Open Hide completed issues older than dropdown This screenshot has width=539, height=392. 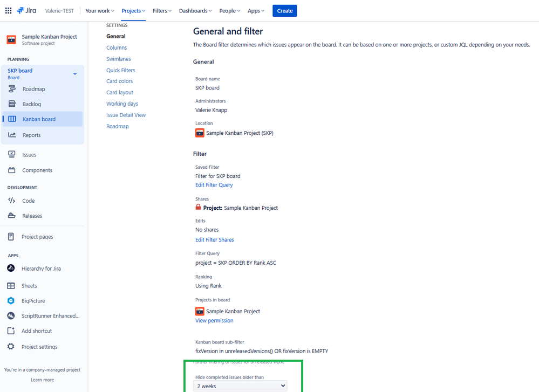[240, 386]
